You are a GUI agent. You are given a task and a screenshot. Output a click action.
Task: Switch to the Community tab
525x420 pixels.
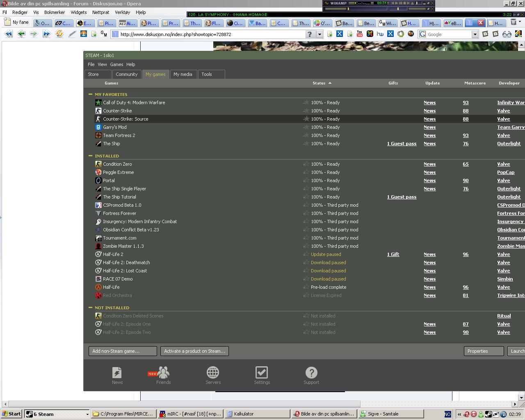pos(126,74)
